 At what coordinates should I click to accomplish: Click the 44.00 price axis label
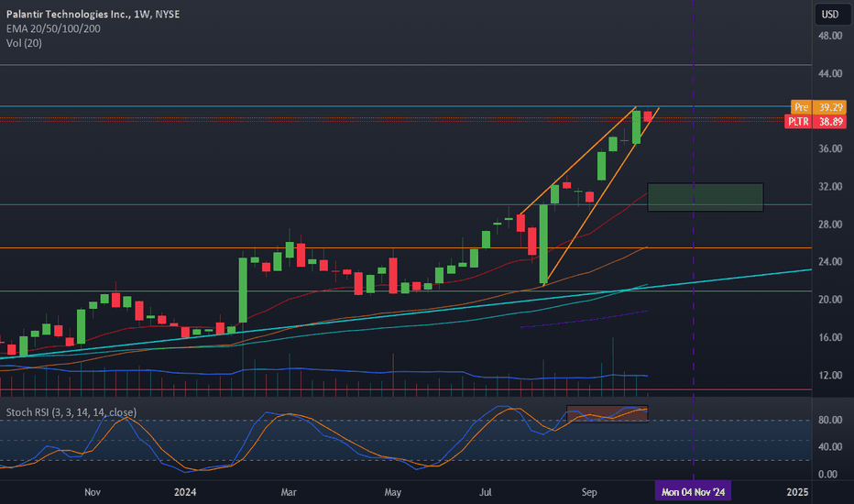(x=830, y=73)
